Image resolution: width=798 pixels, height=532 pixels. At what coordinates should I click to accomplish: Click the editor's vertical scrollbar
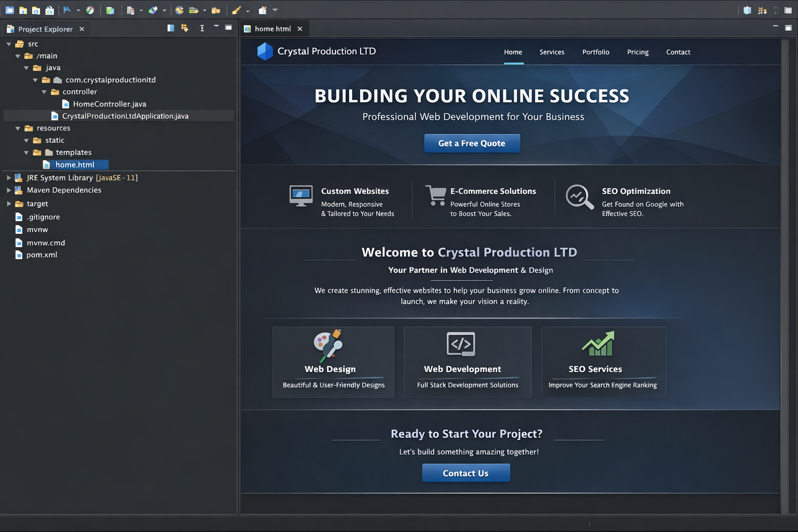784,276
